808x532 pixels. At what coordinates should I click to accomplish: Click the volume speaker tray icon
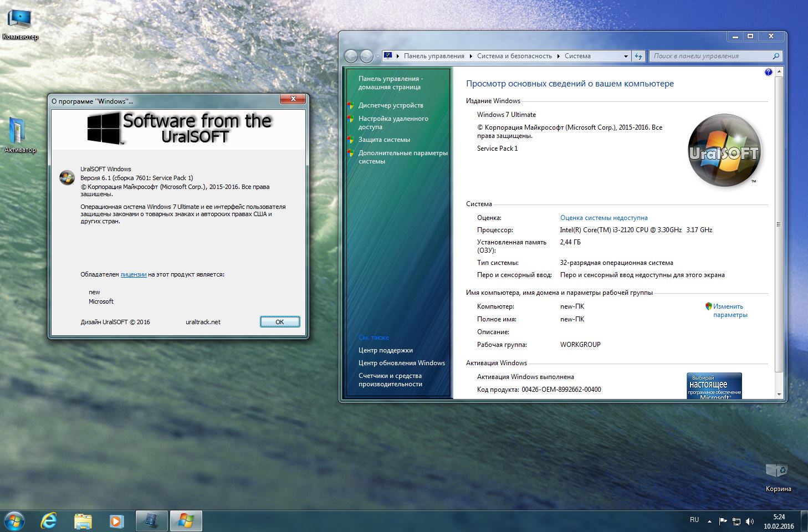(750, 521)
